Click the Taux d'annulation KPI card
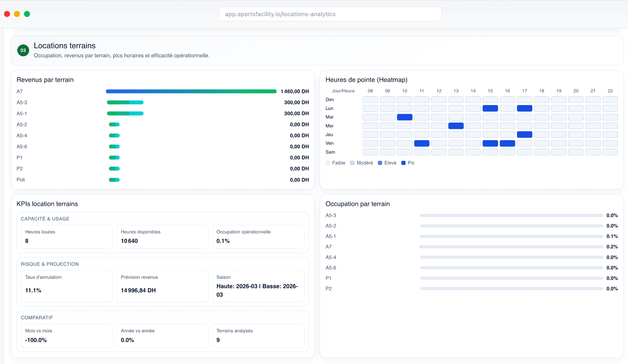 coord(67,286)
